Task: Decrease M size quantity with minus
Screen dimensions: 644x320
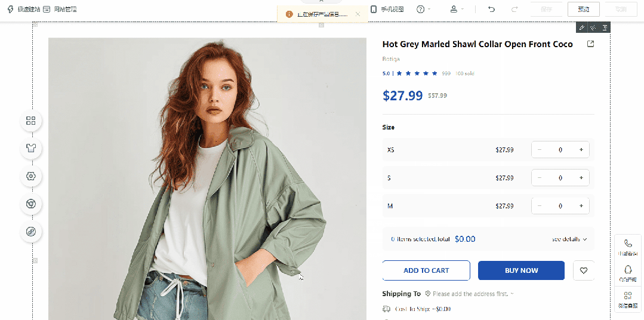Action: pos(540,206)
